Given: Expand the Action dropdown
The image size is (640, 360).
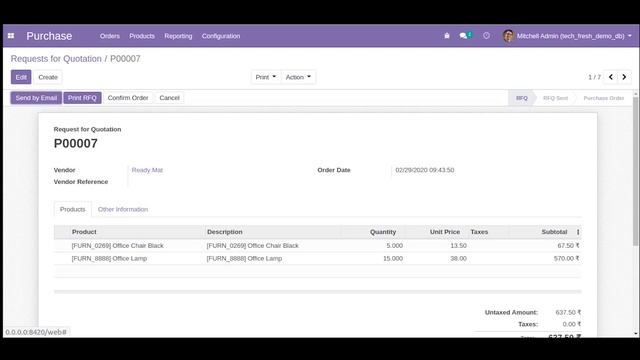Looking at the screenshot, I should pyautogui.click(x=298, y=77).
